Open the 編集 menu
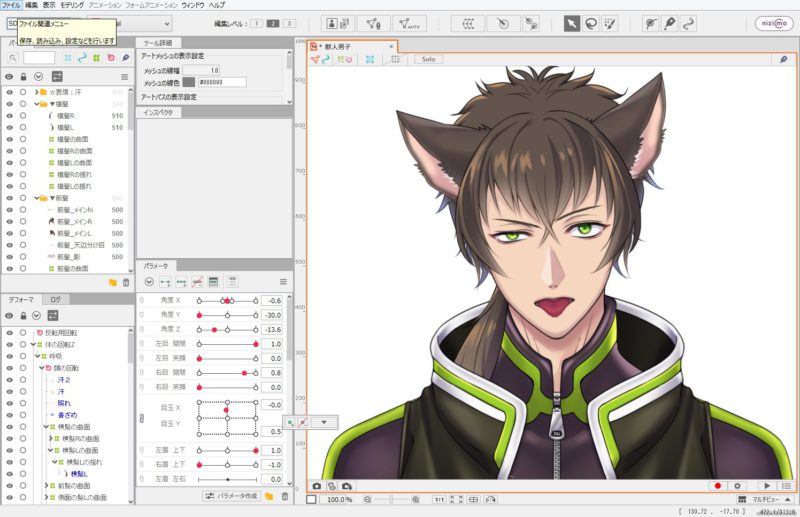This screenshot has height=517, width=800. 32,5
